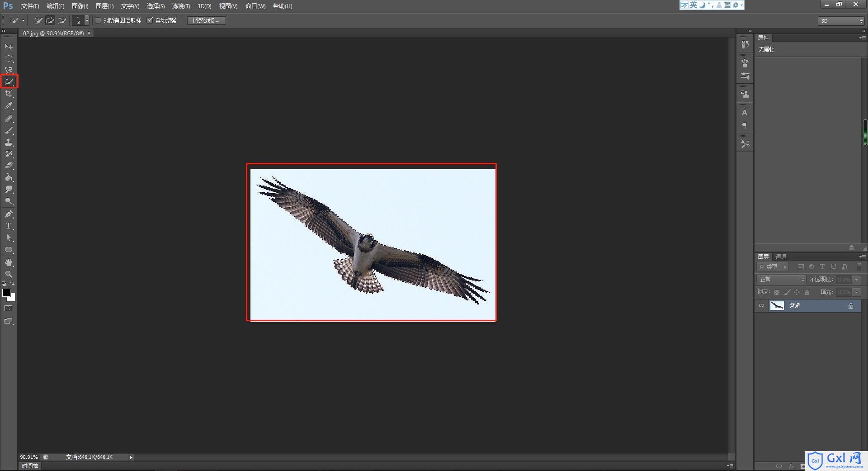Image resolution: width=868 pixels, height=471 pixels.
Task: Select the 背景 layer thumbnail
Action: point(777,306)
